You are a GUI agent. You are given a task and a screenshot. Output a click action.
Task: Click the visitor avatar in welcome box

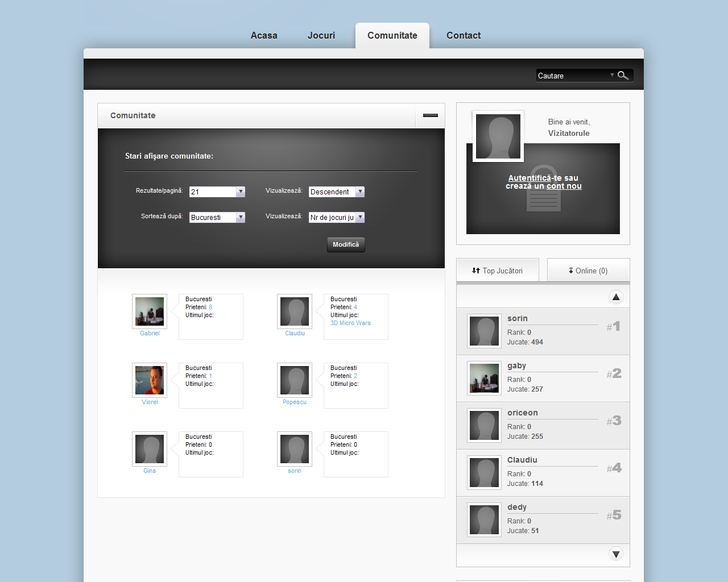[498, 136]
